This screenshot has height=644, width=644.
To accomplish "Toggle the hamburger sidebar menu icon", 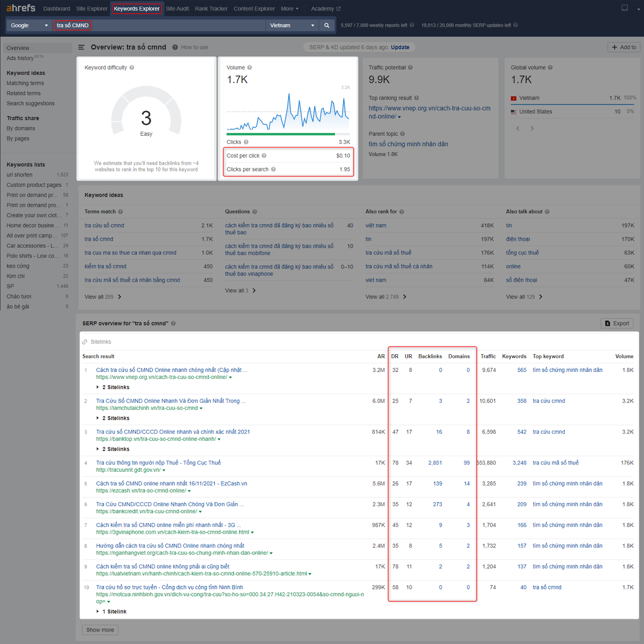I will (x=81, y=47).
